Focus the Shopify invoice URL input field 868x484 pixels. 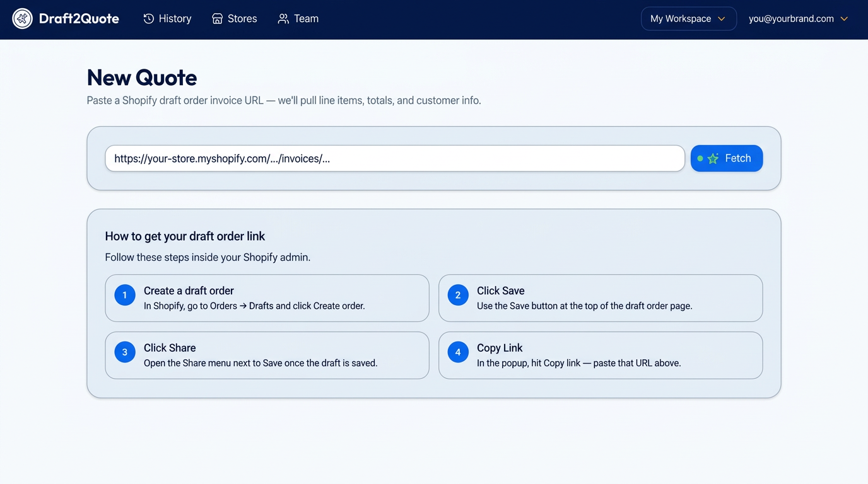pyautogui.click(x=395, y=159)
